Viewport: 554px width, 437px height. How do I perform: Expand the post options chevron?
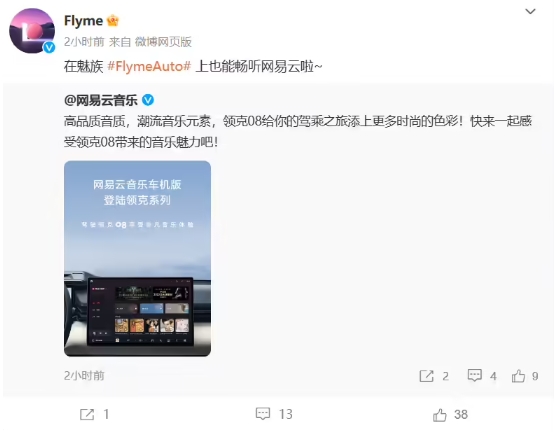click(530, 12)
